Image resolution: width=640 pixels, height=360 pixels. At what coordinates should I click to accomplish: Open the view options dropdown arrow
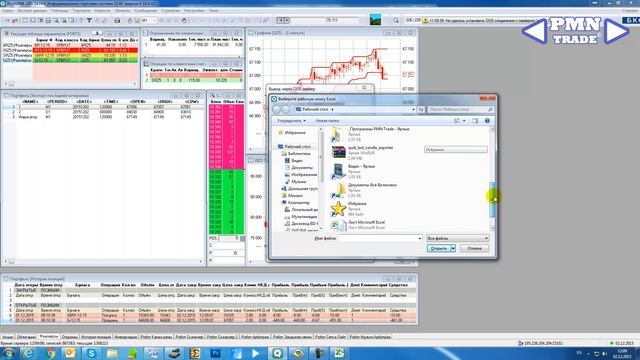464,121
